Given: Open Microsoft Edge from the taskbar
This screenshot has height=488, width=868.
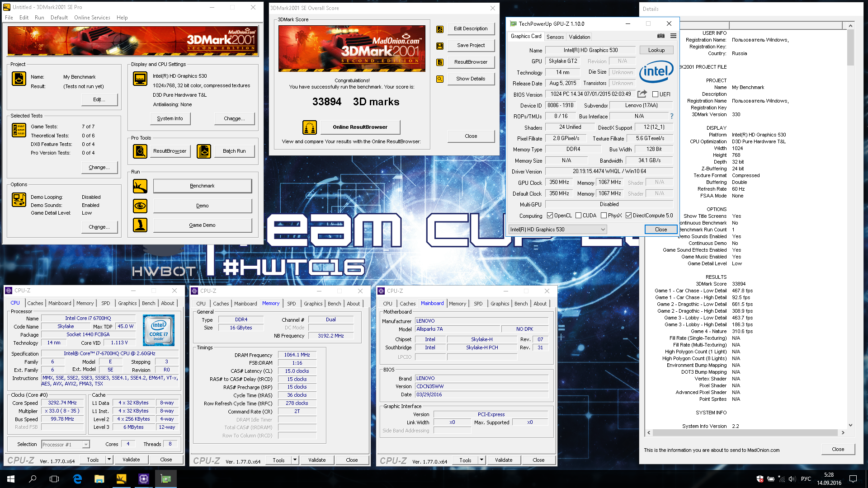Looking at the screenshot, I should click(77, 479).
